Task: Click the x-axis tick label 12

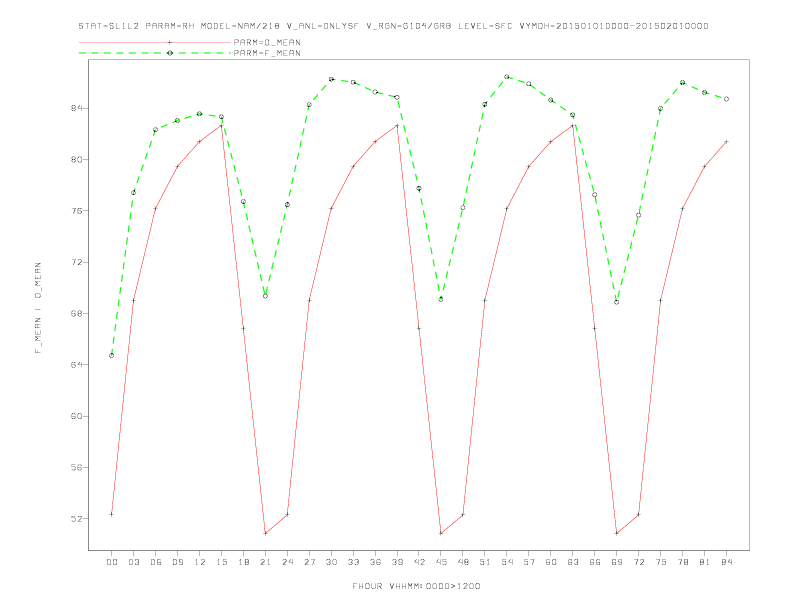Action: pyautogui.click(x=200, y=562)
